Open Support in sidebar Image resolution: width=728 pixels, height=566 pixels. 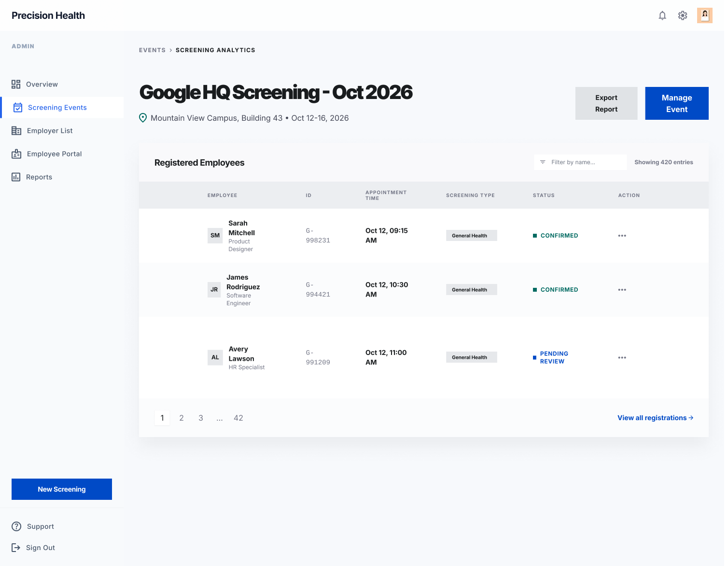(x=62, y=526)
